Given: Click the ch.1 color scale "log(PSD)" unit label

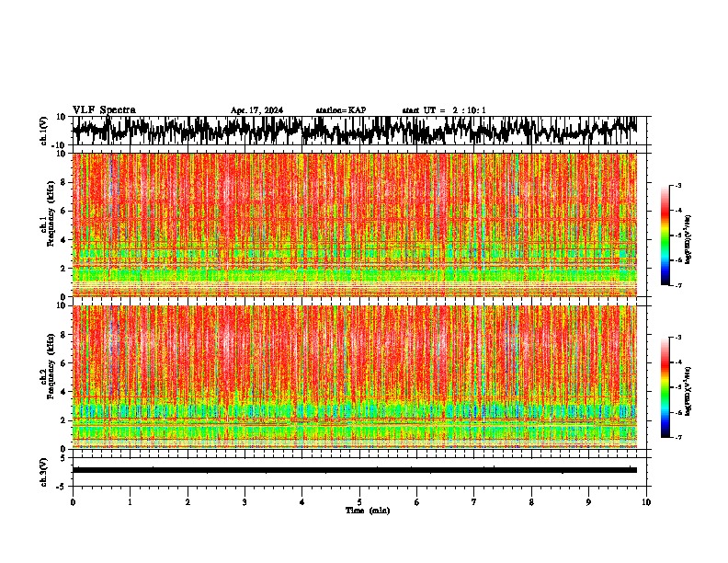Looking at the screenshot, I should coord(688,239).
